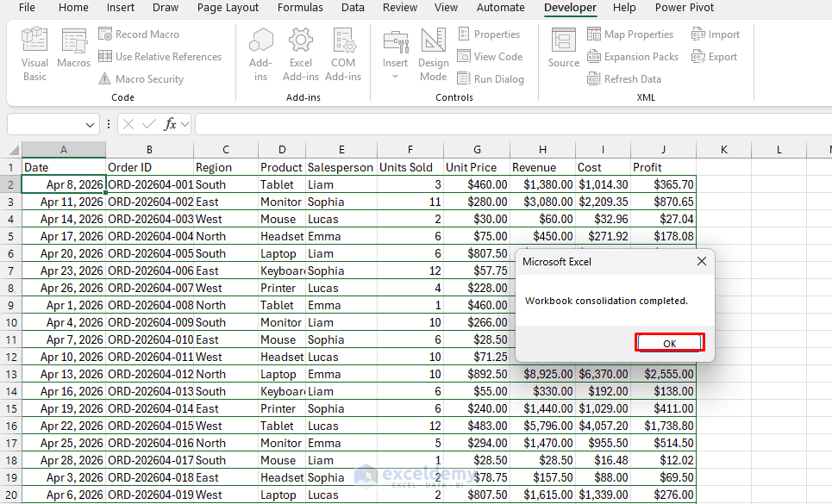Click the Profit cell $2,555.00
The height and width of the screenshot is (504, 832).
(x=663, y=374)
